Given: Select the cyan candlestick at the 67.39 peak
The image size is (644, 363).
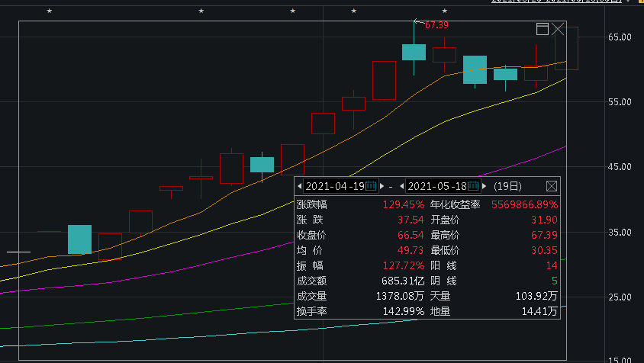Looking at the screenshot, I should (x=414, y=52).
